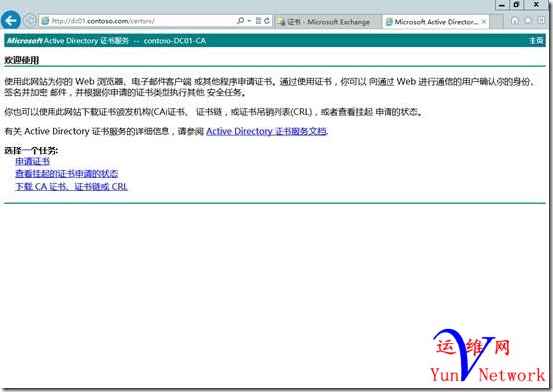Screen dimensions: 553x392
Task: Open the Tools gear icon
Action: (x=542, y=20)
